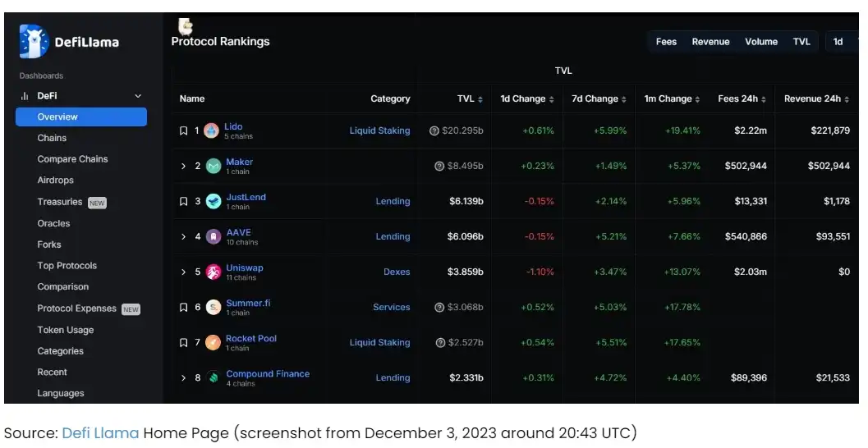Click the question mark beside Lido TVL

[434, 131]
